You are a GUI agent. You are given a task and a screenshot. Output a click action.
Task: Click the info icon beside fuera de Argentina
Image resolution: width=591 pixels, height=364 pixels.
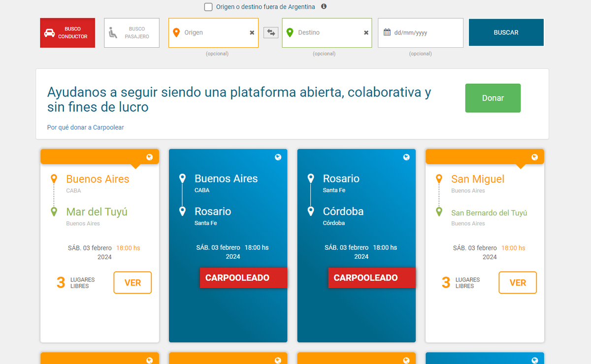tap(324, 6)
